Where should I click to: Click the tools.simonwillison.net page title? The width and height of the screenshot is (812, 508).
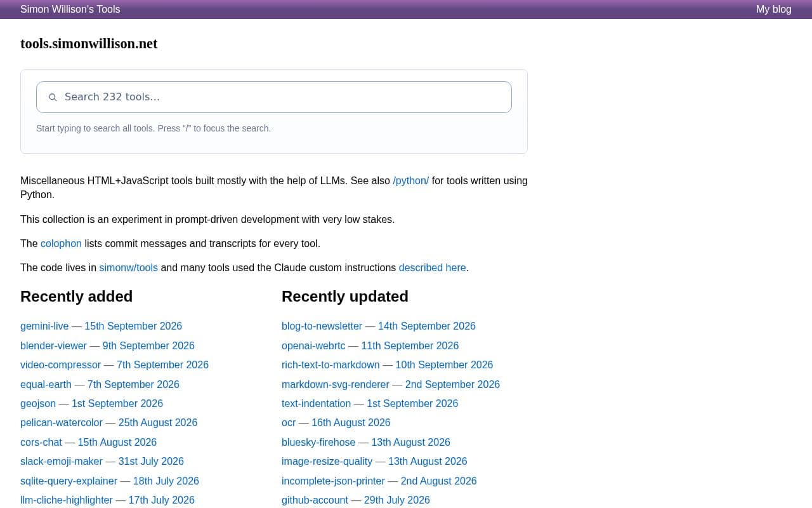pos(89,44)
